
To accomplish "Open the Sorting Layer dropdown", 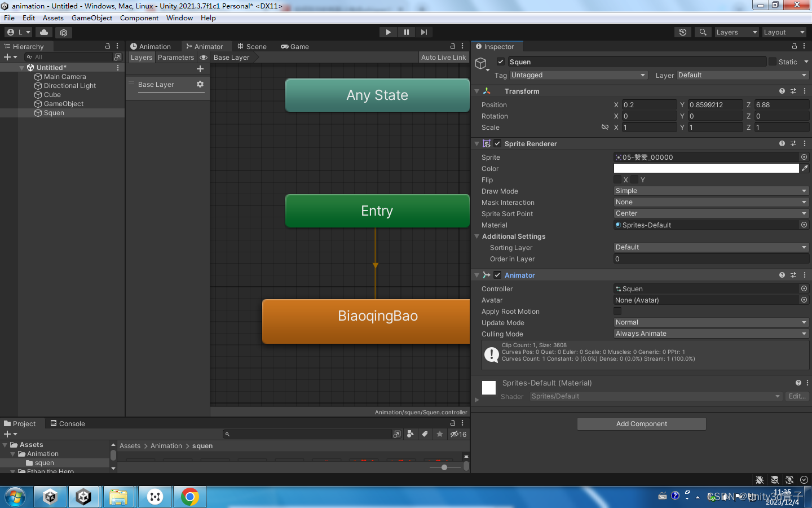I will (x=711, y=247).
